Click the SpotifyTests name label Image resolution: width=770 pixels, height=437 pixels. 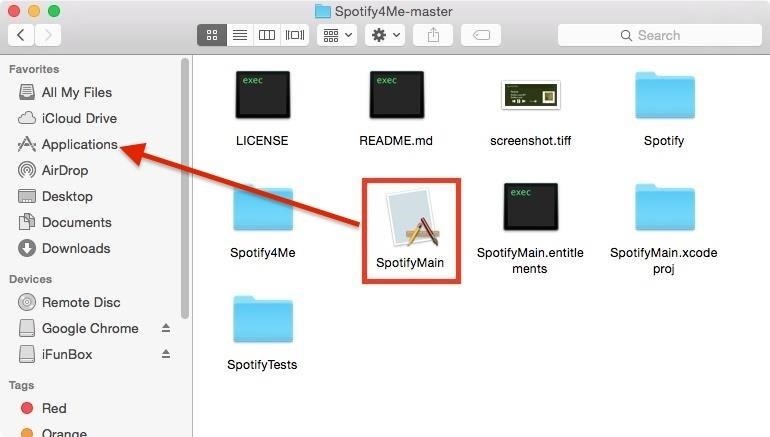pos(262,364)
